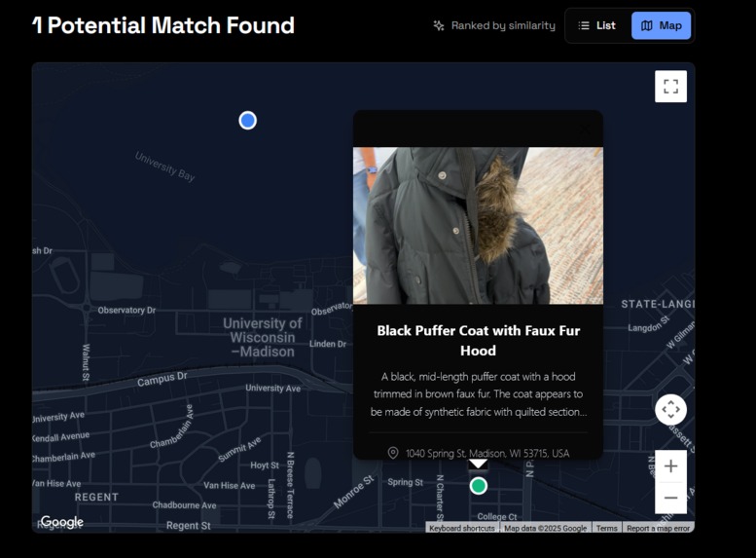The image size is (756, 558).
Task: Click the sparkle icon by Ranked by similarity
Action: click(438, 25)
